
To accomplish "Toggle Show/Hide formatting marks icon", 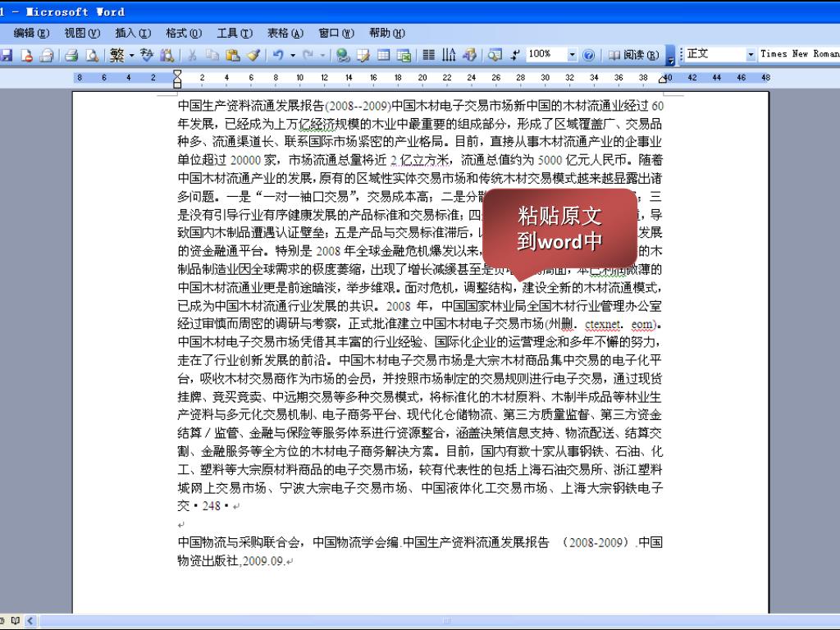I will click(515, 55).
